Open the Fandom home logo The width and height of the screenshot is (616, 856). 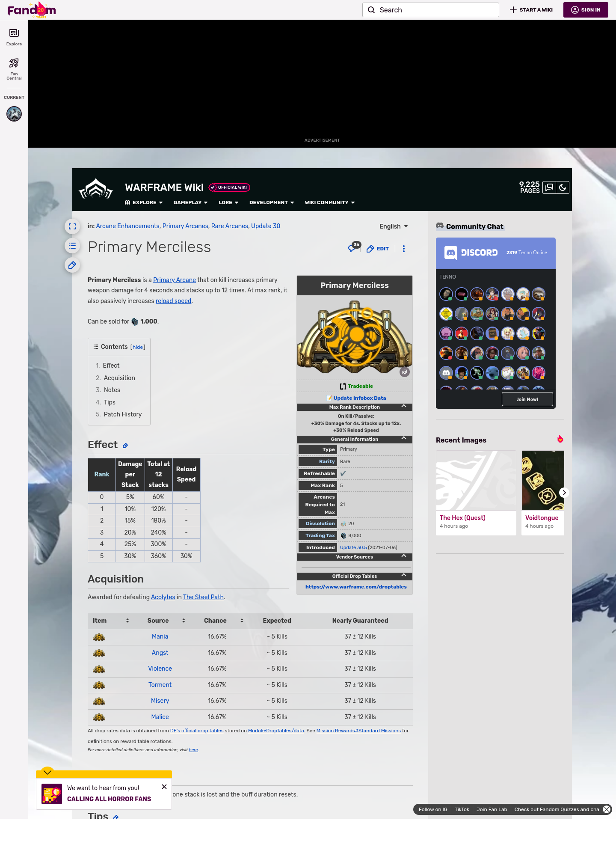(x=32, y=10)
